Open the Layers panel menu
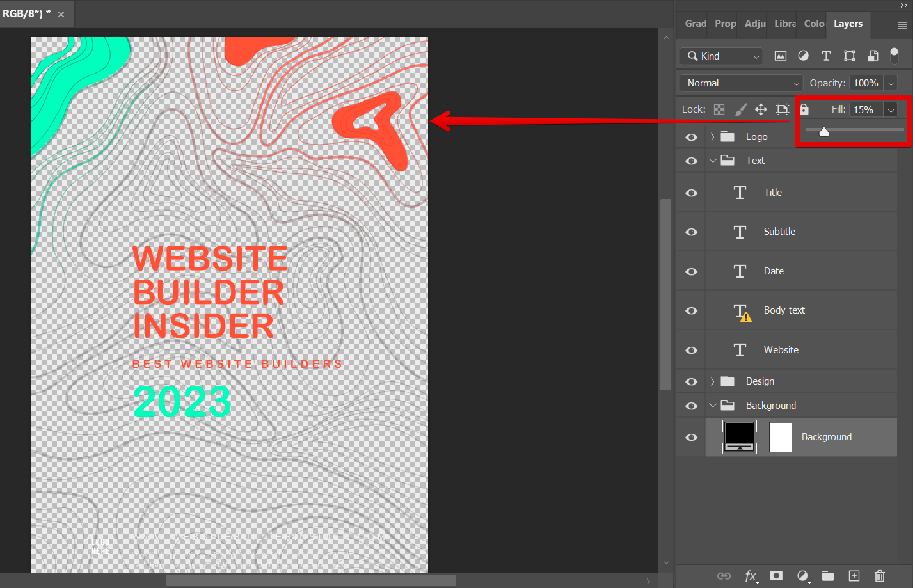This screenshot has width=915, height=588. coord(902,24)
